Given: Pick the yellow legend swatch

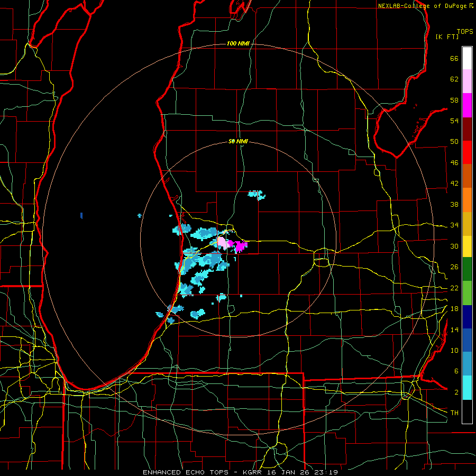Looking at the screenshot, I should [x=467, y=246].
